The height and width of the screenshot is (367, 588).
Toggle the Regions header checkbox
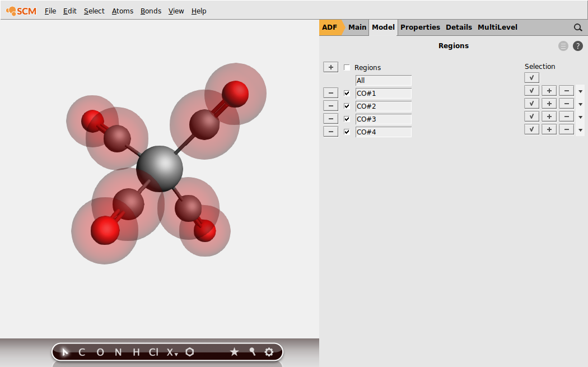(x=347, y=67)
